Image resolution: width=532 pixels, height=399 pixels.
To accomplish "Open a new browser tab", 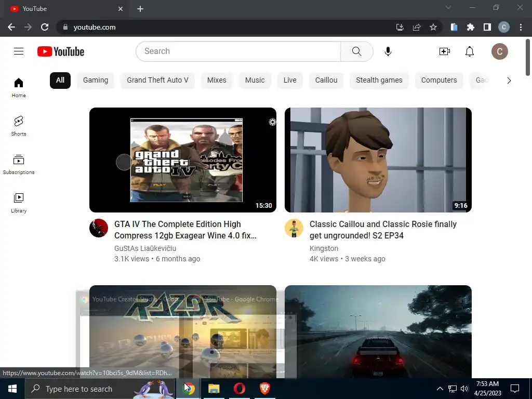I will click(x=140, y=9).
